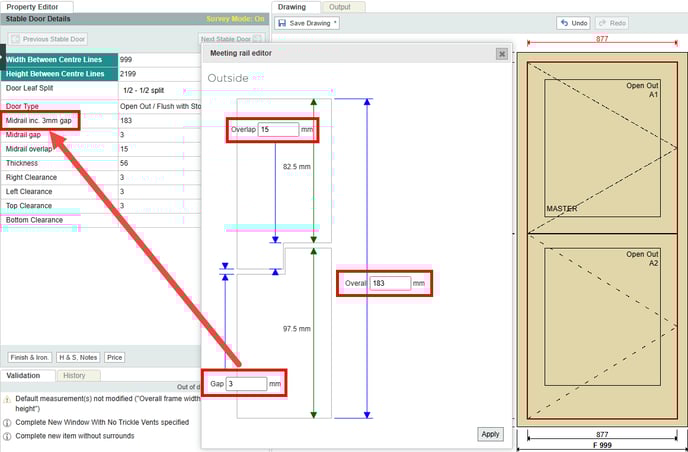Click the Gap input field
Image resolution: width=688 pixels, height=452 pixels.
tap(246, 383)
